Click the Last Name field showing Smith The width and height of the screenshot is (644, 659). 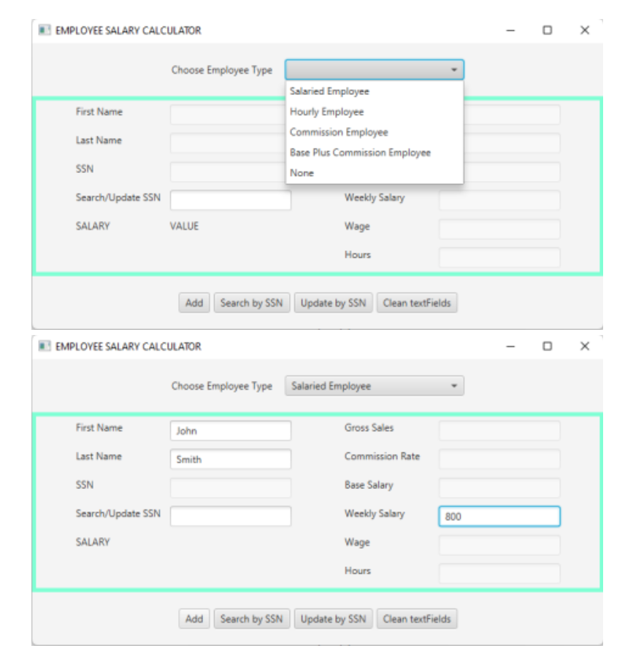coord(229,458)
